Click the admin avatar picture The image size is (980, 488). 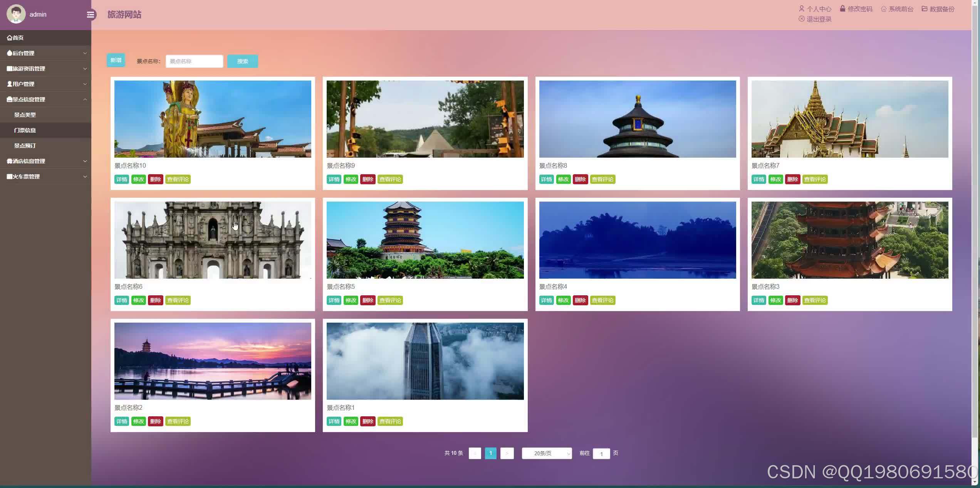16,14
